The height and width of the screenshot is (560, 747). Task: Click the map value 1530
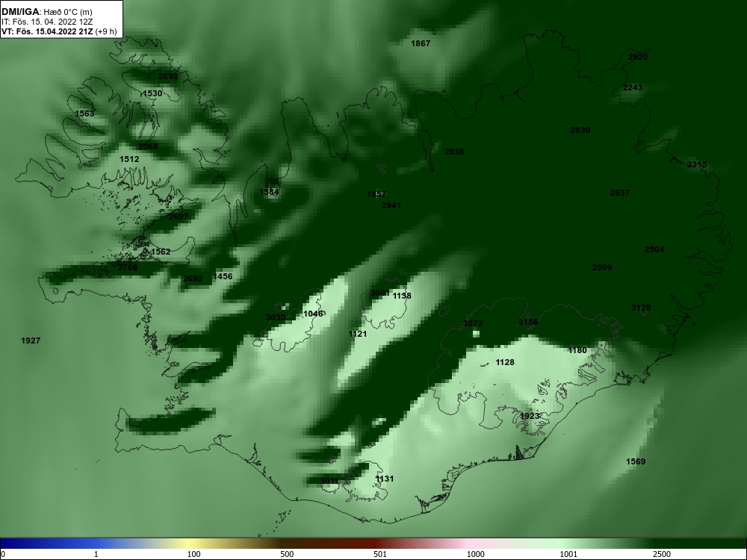(x=152, y=93)
